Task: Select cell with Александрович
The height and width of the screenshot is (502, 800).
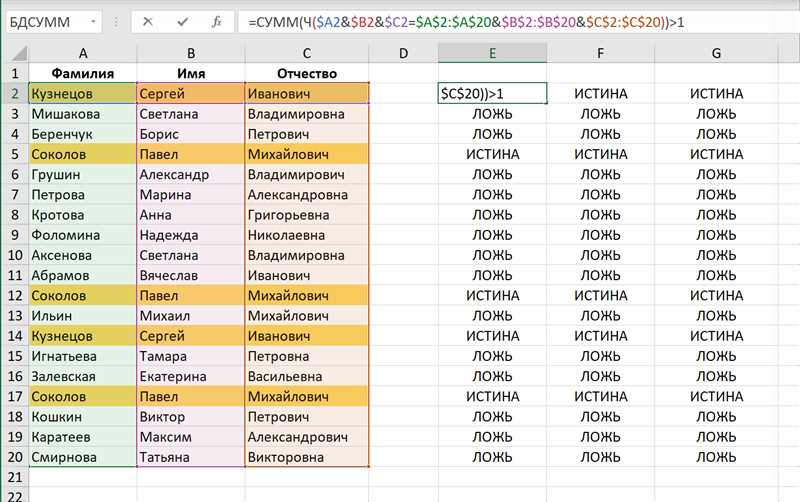Action: point(307,437)
